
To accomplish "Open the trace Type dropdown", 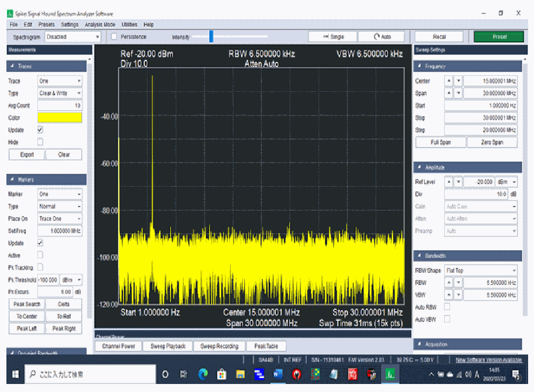I will 59,93.
